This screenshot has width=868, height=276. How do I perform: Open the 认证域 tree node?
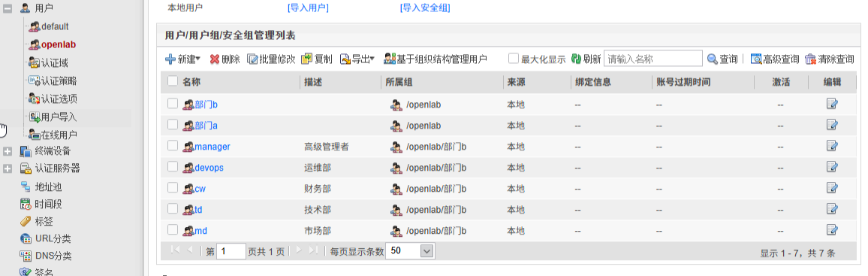pos(48,63)
